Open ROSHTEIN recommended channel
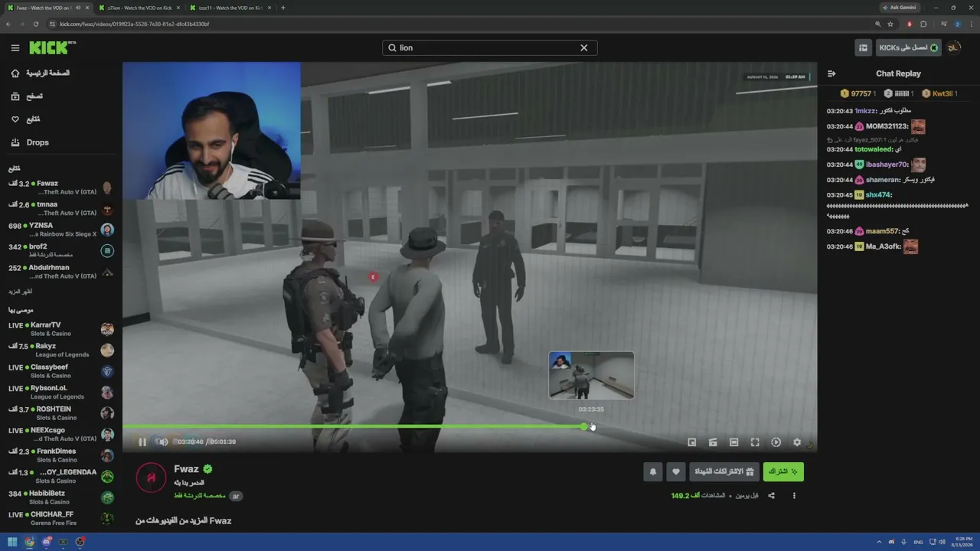980x551 pixels. pos(60,413)
